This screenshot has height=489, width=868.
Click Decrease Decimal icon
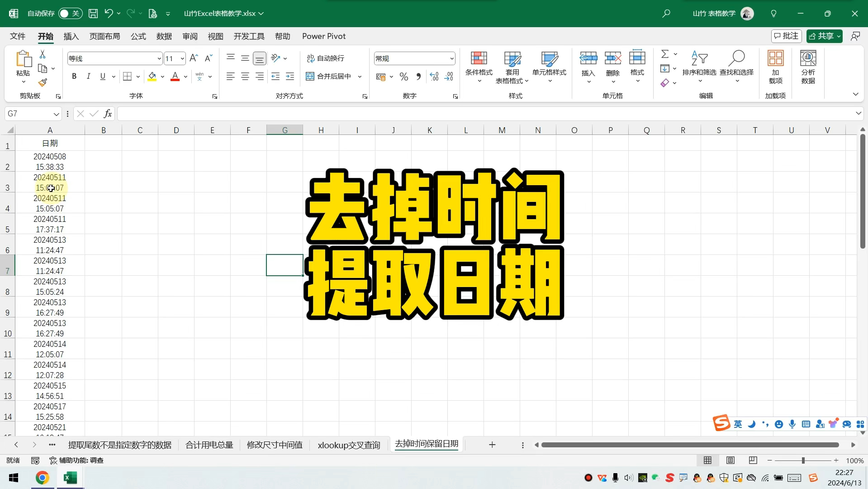(449, 77)
